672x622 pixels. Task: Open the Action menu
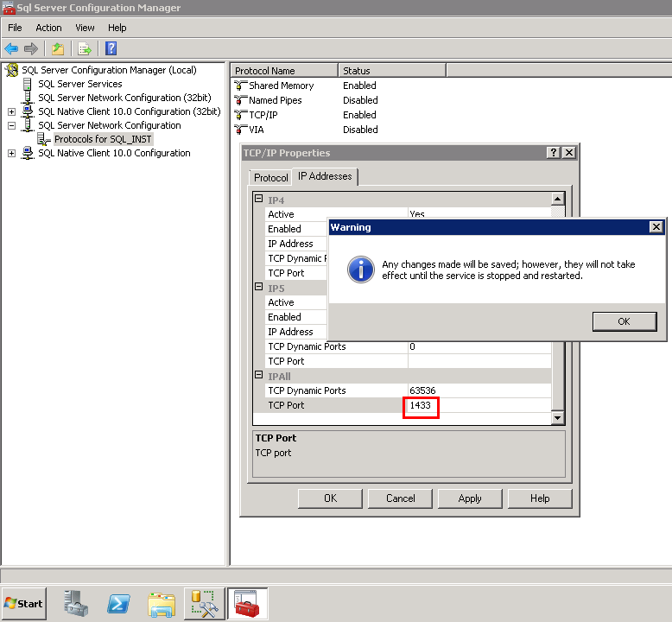point(48,28)
